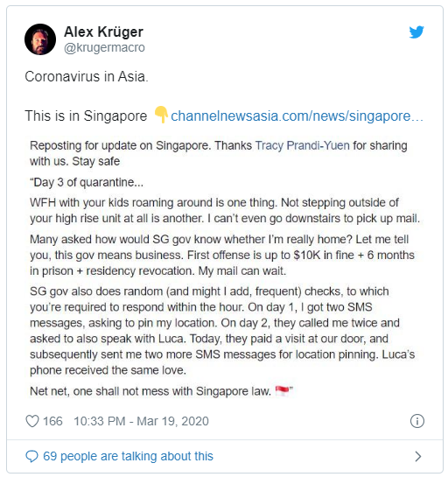Screen dimensions: 448x477
Task: Click 'Net net, one shall not mess' sentence
Action: 150,391
